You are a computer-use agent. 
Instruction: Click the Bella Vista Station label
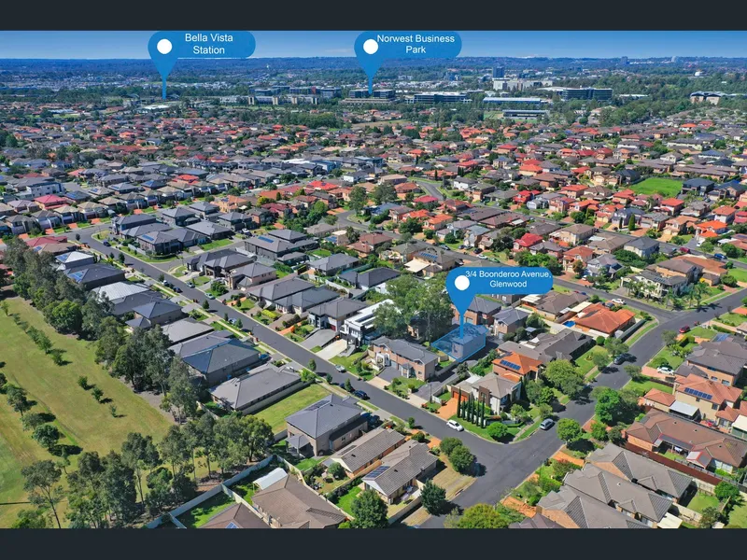[x=208, y=44]
